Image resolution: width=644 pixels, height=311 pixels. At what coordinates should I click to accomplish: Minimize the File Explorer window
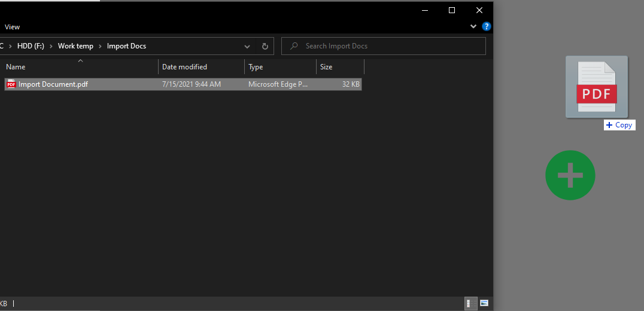pos(425,11)
